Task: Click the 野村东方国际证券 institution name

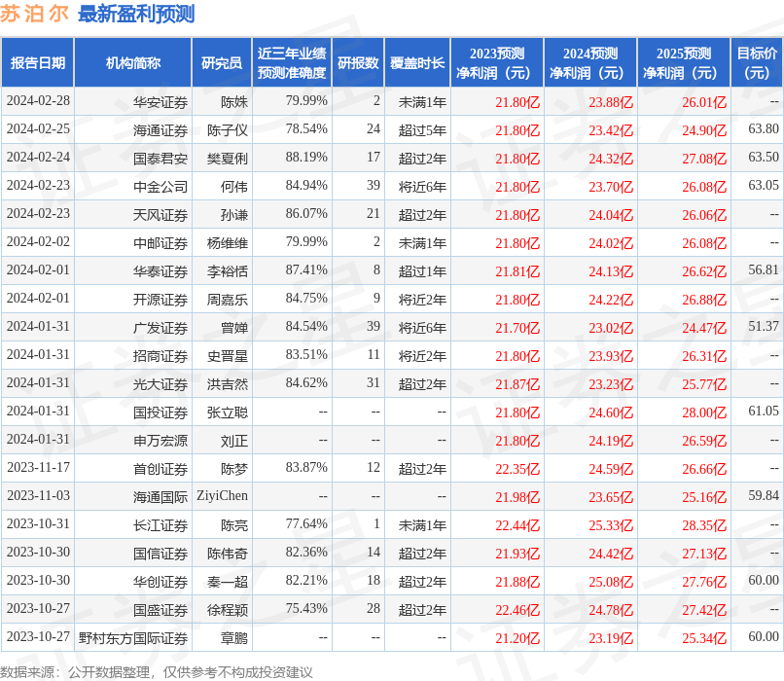Action: [136, 637]
